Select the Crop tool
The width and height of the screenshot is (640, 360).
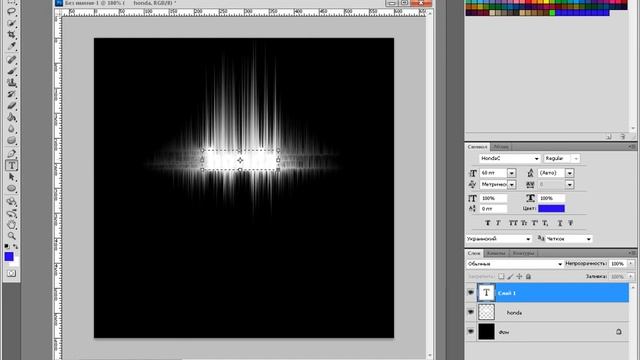(11, 34)
